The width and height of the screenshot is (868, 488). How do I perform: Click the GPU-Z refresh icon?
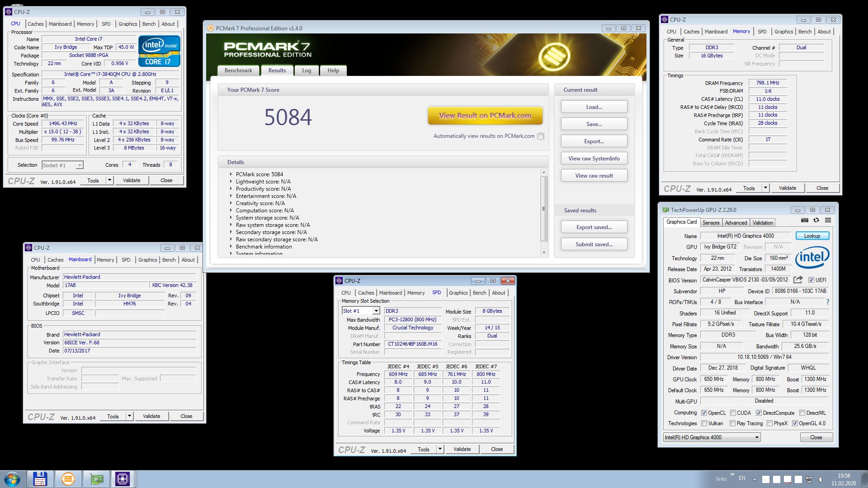(x=816, y=221)
